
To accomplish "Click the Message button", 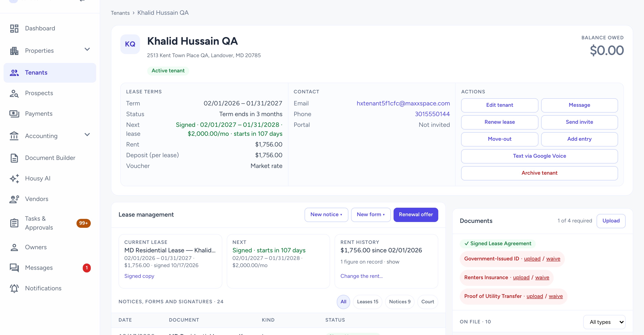I will point(579,105).
